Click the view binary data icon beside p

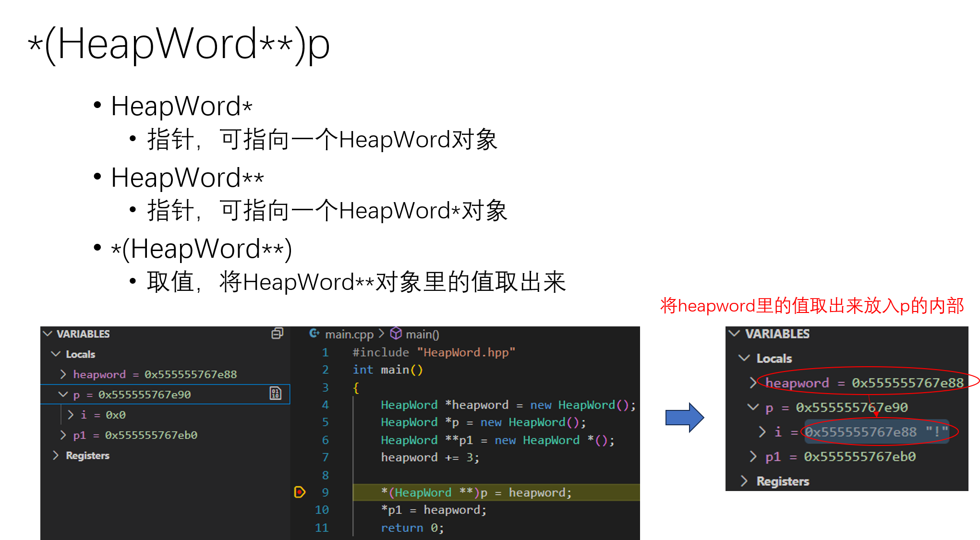(x=276, y=394)
